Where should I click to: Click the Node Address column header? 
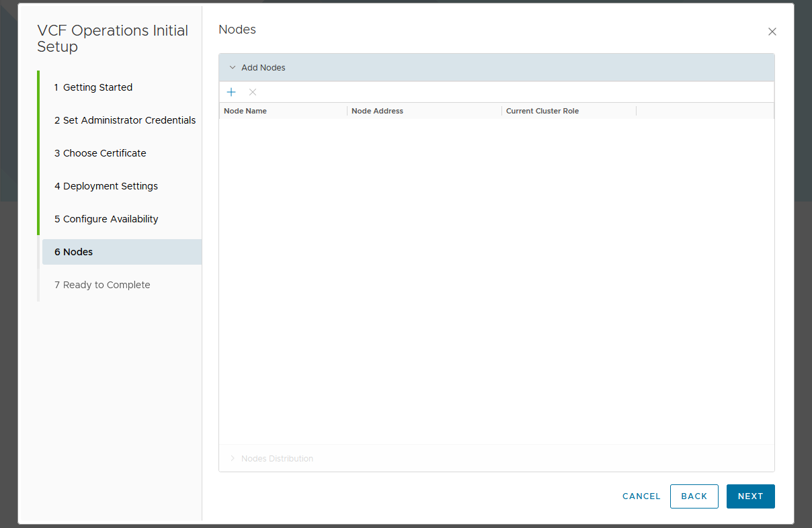pyautogui.click(x=377, y=111)
